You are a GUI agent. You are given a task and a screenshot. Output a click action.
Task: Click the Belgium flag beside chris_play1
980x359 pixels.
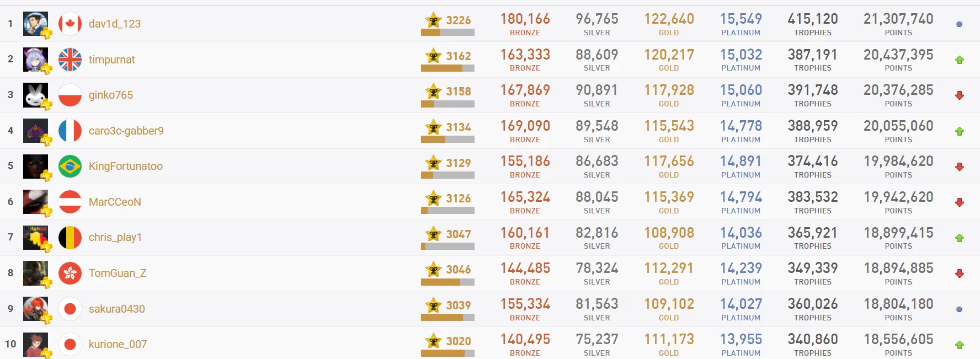(x=70, y=238)
